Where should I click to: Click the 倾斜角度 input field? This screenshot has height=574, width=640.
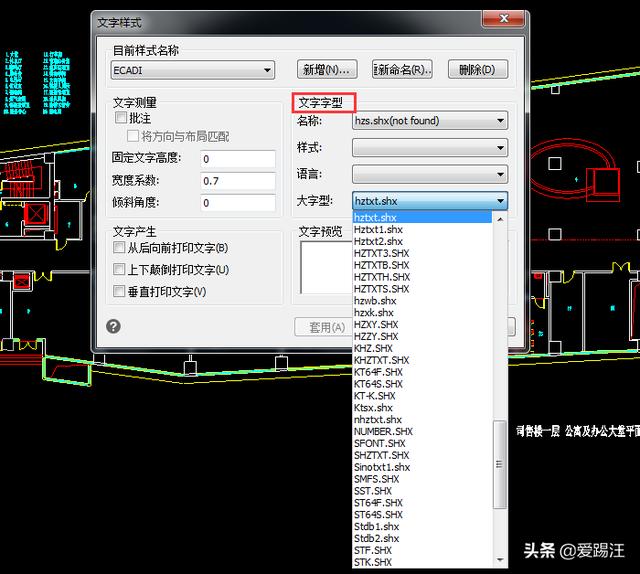point(238,203)
